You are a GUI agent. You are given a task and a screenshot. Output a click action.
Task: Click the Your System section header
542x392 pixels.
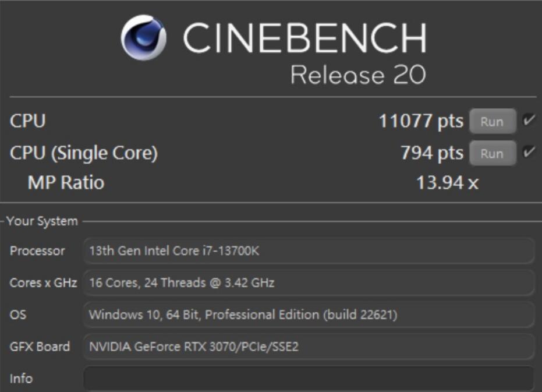[x=42, y=221]
